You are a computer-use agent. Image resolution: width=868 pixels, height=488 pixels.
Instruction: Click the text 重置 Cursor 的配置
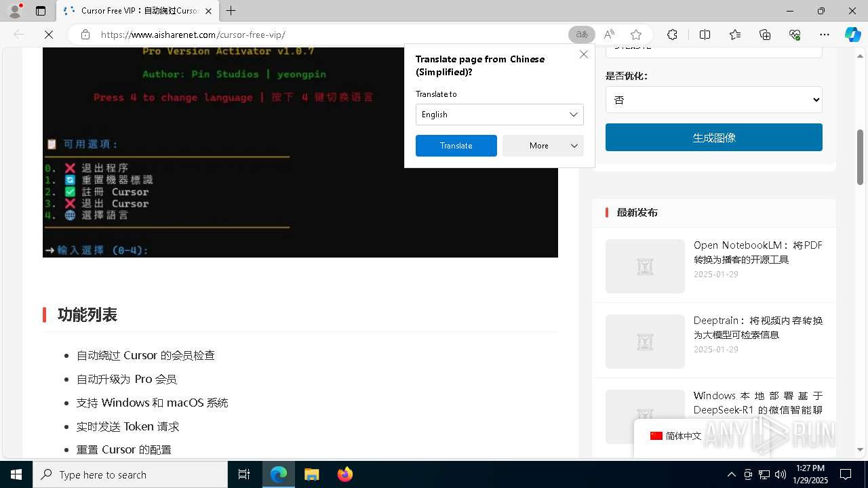(x=124, y=449)
